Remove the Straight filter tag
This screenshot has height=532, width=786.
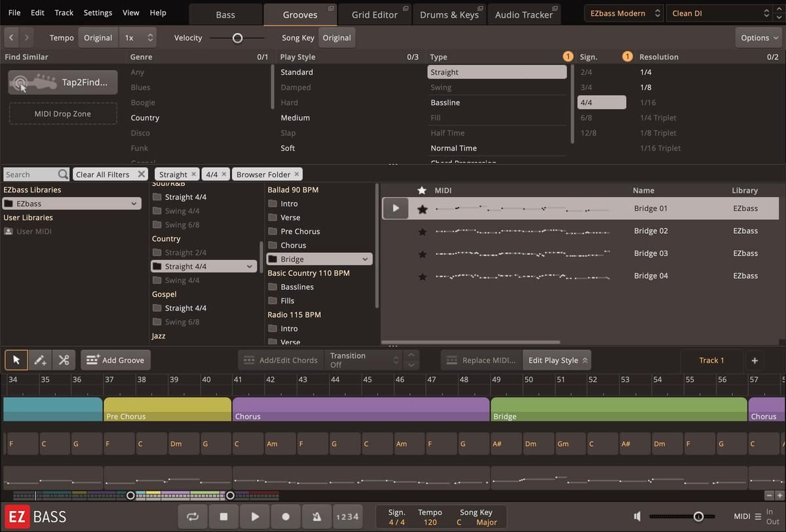point(194,174)
